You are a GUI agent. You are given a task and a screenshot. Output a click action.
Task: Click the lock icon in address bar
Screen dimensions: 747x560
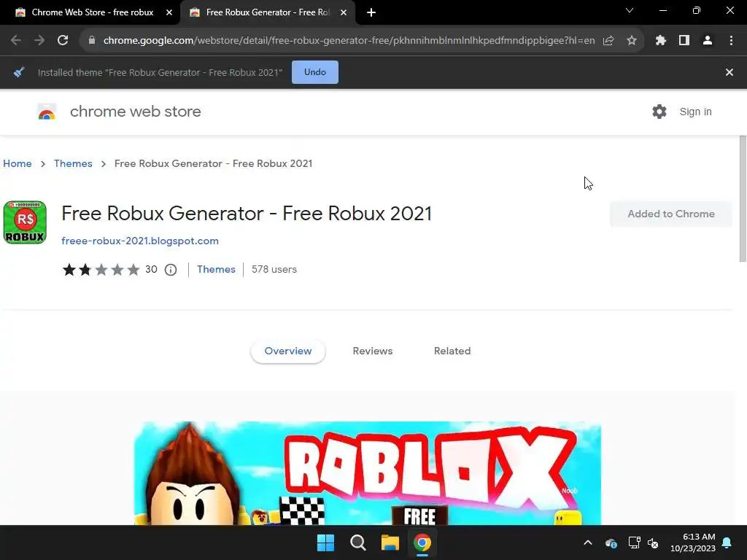click(92, 41)
